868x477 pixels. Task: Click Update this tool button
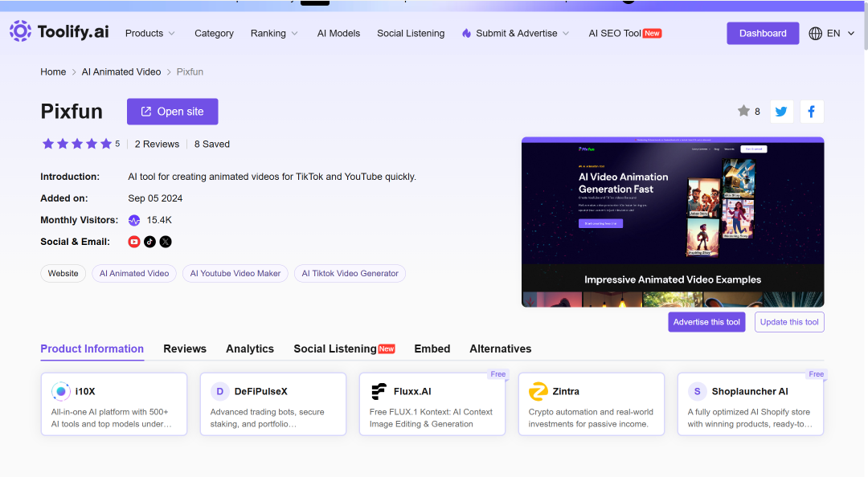click(789, 322)
